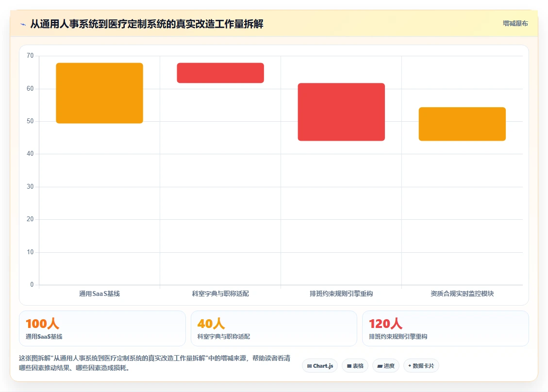This screenshot has height=392, width=548.
Task: Click the 表格 tag
Action: tap(355, 366)
